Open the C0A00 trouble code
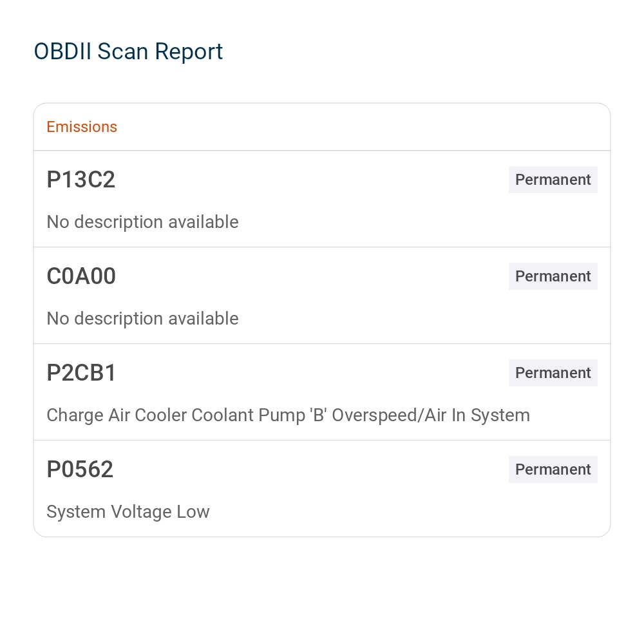644x644 pixels. coord(81,276)
